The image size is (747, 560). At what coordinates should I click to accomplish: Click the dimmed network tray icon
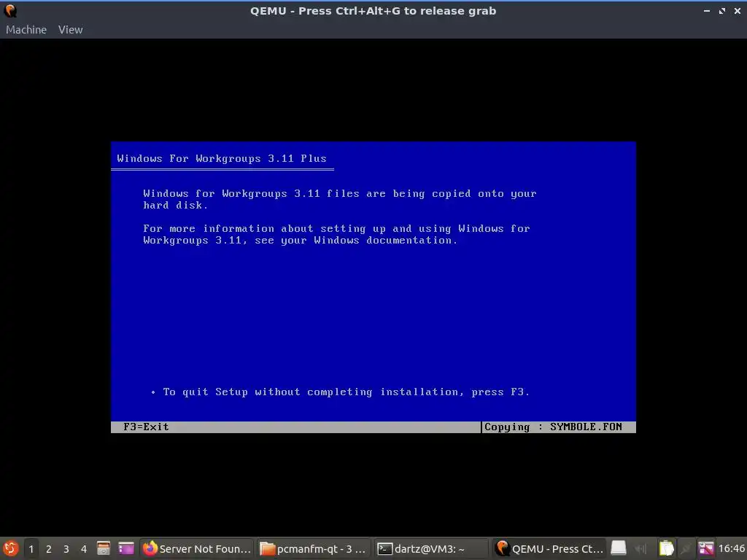tap(686, 548)
